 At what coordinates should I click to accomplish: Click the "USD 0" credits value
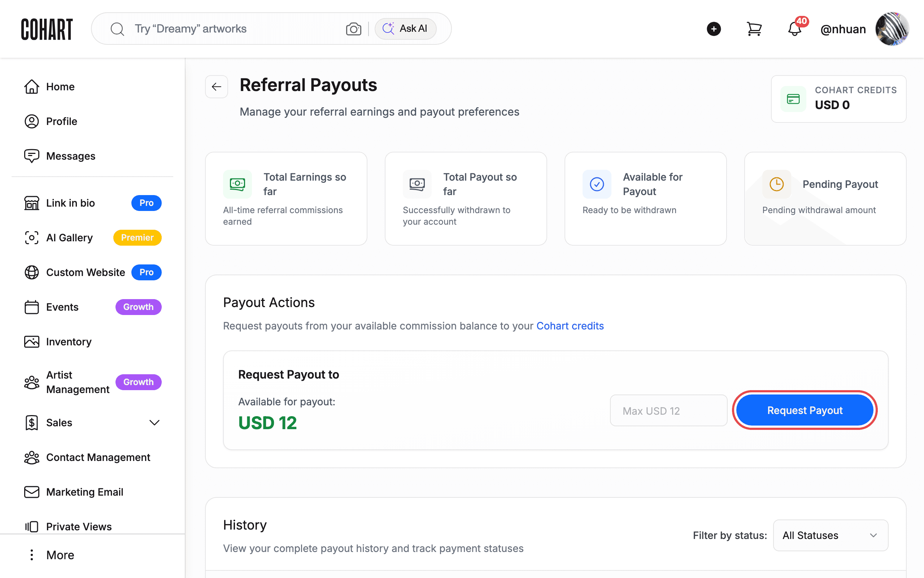pyautogui.click(x=832, y=105)
